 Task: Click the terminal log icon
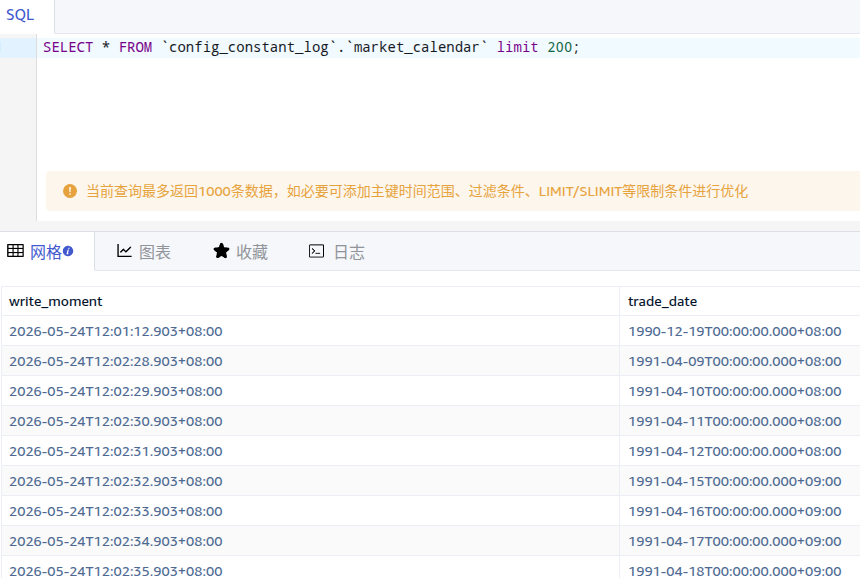(316, 251)
